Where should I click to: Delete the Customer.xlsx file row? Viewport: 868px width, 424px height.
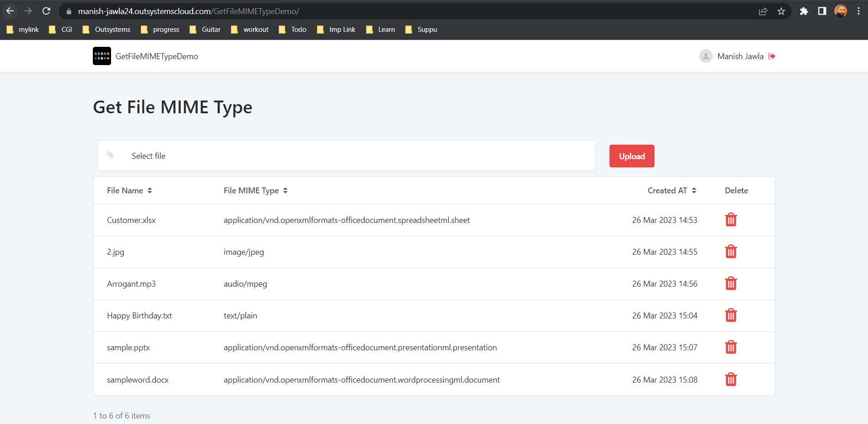coord(731,220)
